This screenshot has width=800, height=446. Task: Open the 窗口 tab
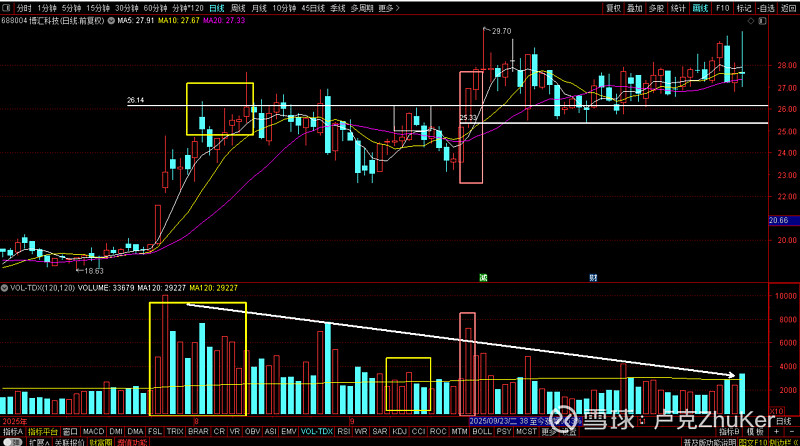70,432
